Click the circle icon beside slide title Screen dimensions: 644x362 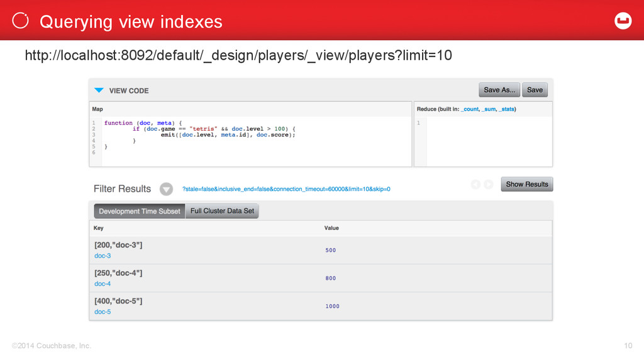[x=21, y=21]
